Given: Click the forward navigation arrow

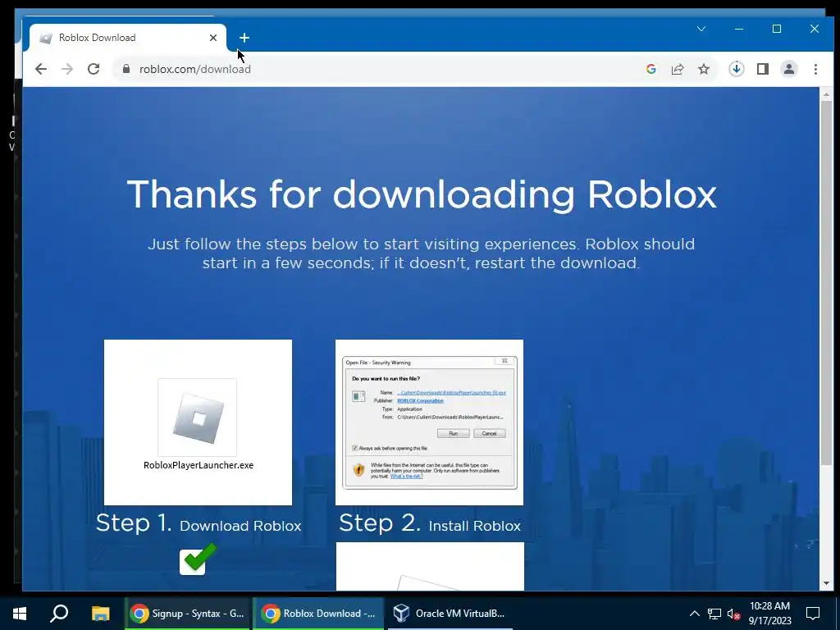Looking at the screenshot, I should [67, 69].
